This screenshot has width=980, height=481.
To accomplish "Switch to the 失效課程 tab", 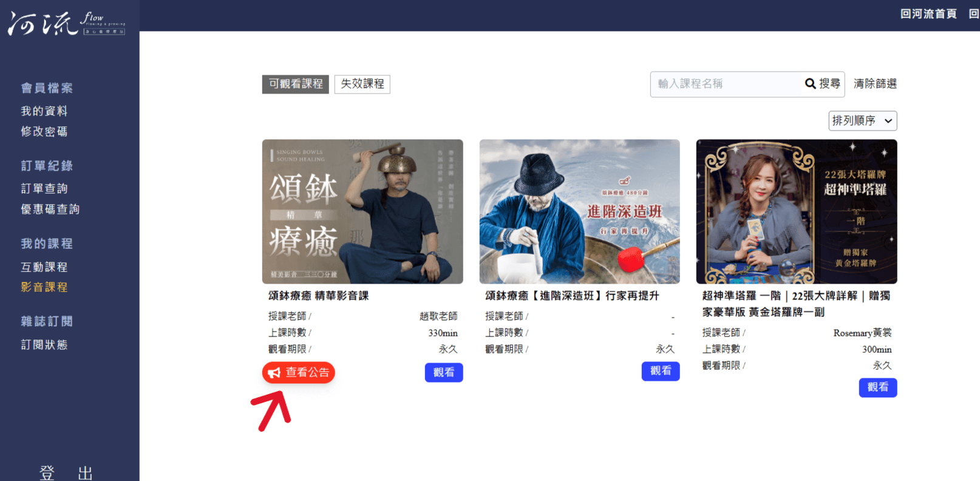I will click(362, 84).
